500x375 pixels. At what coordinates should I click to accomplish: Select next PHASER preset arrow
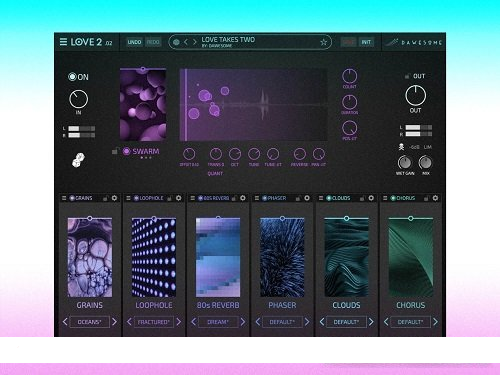coord(307,322)
